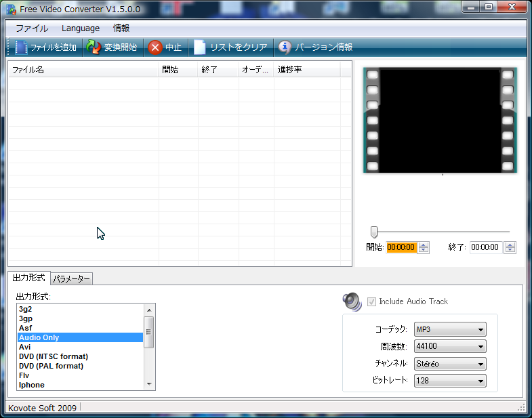532x418 pixels.
Task: Click the オーデ... column header
Action: [256, 70]
